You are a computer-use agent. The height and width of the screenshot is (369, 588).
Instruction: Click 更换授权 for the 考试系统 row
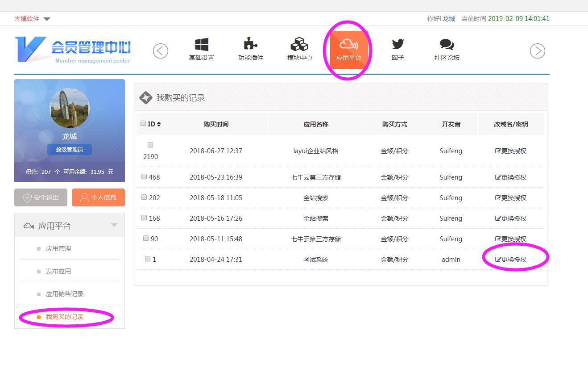click(x=511, y=260)
